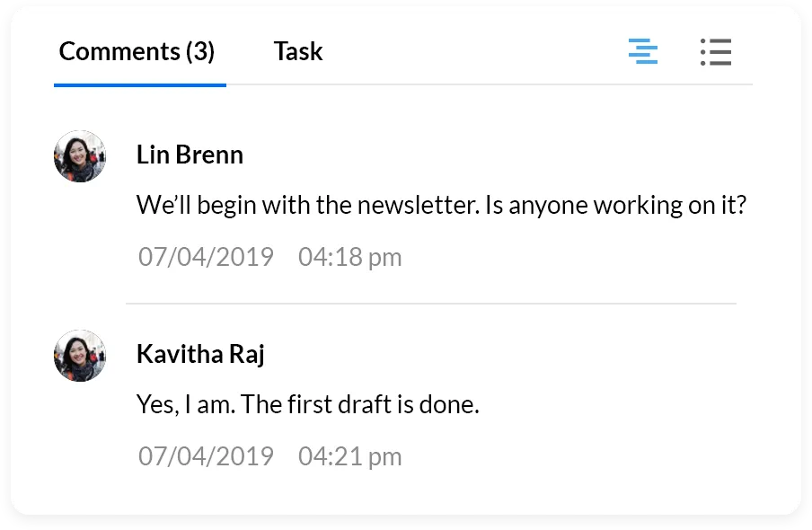
Task: Switch to the bulleted list view icon
Action: tap(716, 51)
